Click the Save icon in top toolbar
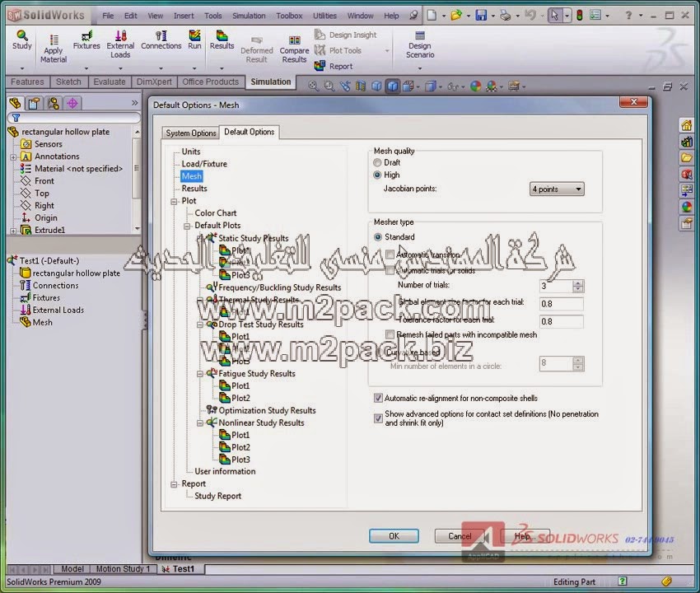Viewport: 700px width, 593px height. coord(481,16)
